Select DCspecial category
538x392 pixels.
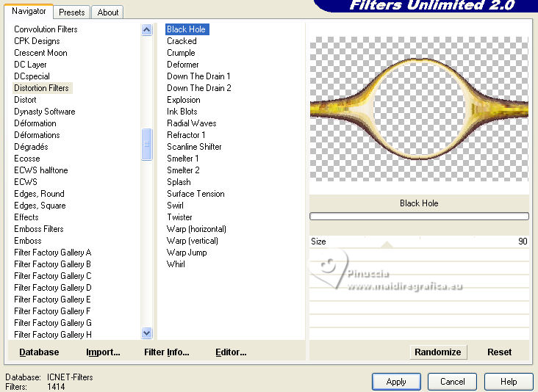click(32, 76)
